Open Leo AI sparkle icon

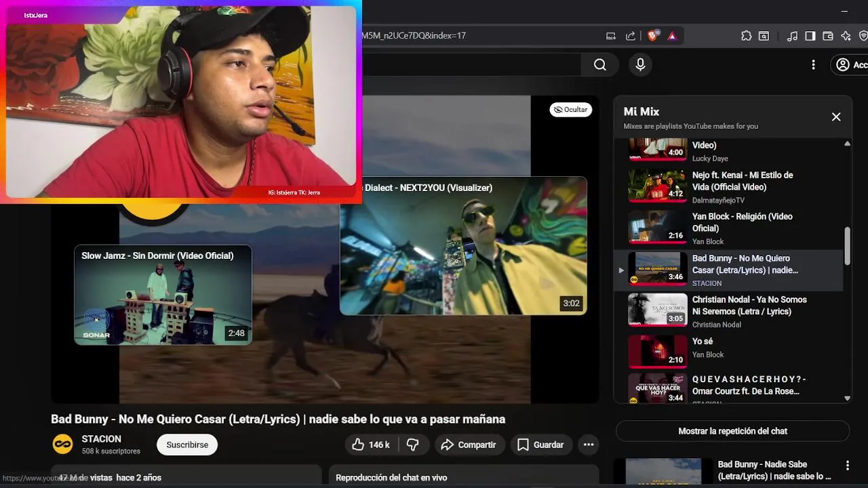click(x=846, y=36)
